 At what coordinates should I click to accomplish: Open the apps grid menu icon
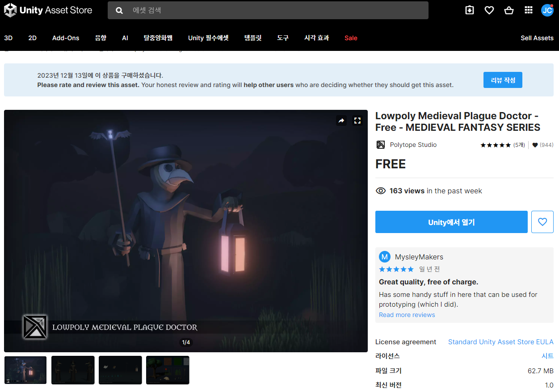(529, 10)
